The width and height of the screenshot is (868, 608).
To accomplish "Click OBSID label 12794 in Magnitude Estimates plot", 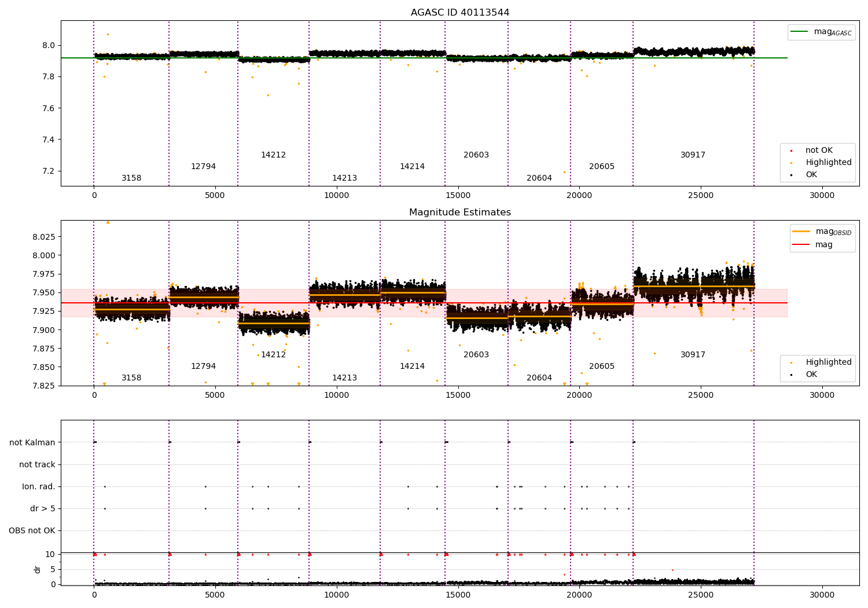I will tap(203, 367).
